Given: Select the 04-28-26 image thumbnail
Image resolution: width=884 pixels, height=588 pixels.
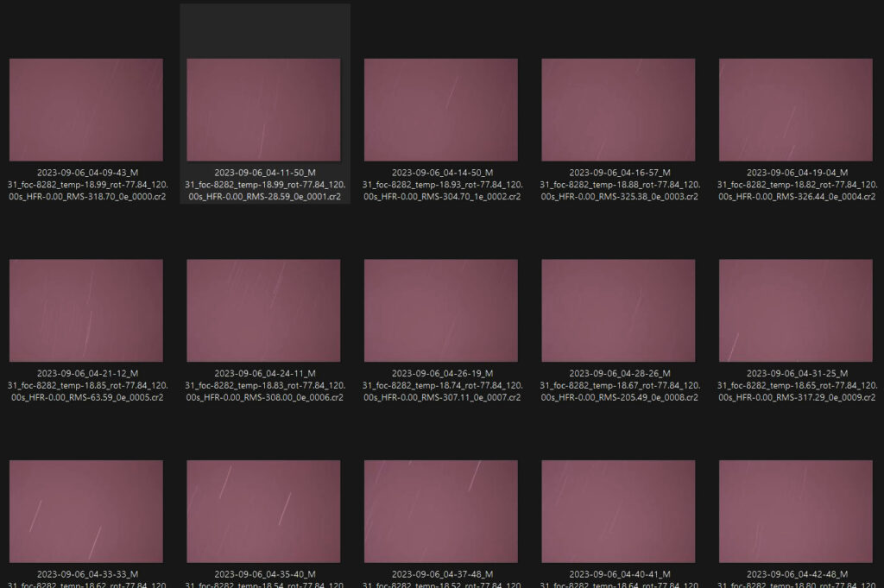Looking at the screenshot, I should (618, 310).
